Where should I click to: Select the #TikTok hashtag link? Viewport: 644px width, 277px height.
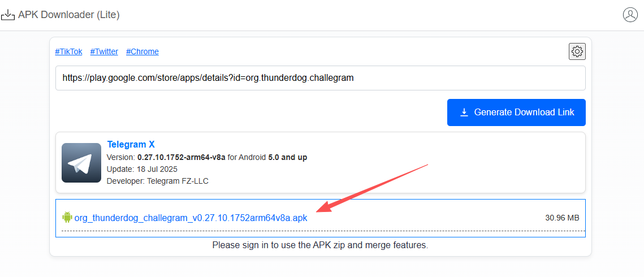click(68, 51)
